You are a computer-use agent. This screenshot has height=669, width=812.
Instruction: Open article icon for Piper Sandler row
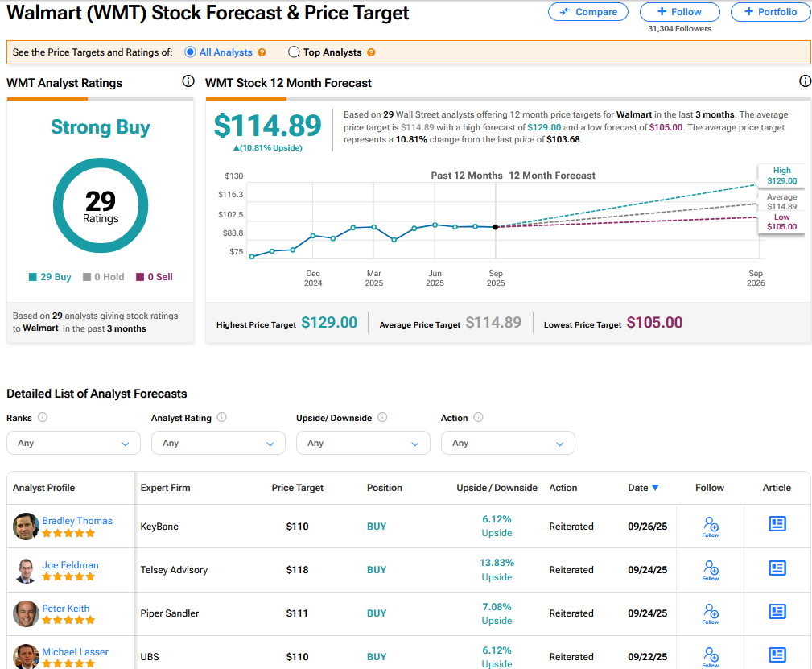click(777, 612)
